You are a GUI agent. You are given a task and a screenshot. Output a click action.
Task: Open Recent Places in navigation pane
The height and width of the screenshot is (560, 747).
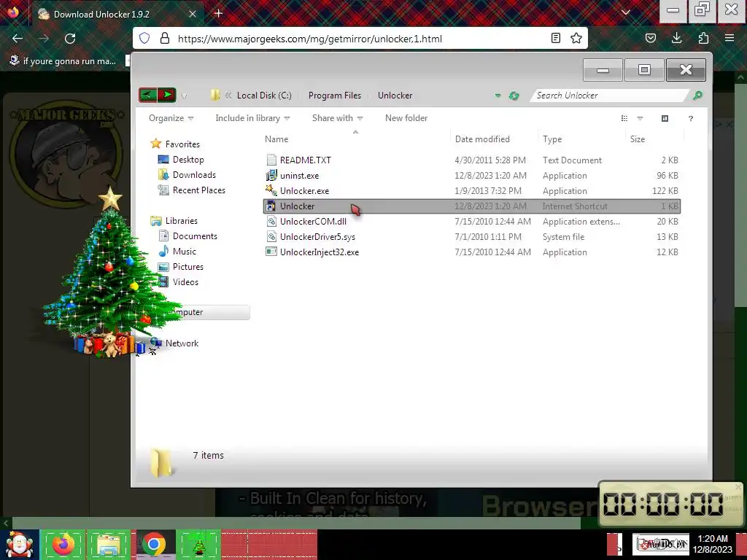pyautogui.click(x=198, y=190)
